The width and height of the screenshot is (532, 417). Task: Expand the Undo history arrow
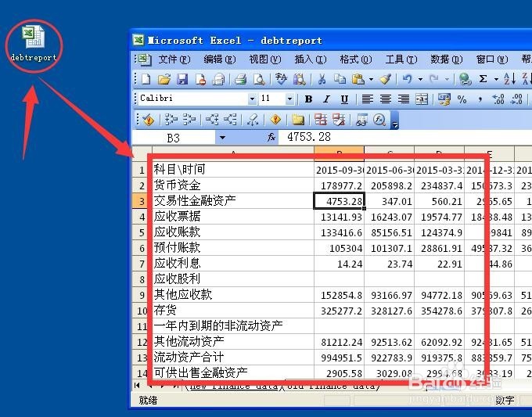pyautogui.click(x=420, y=80)
